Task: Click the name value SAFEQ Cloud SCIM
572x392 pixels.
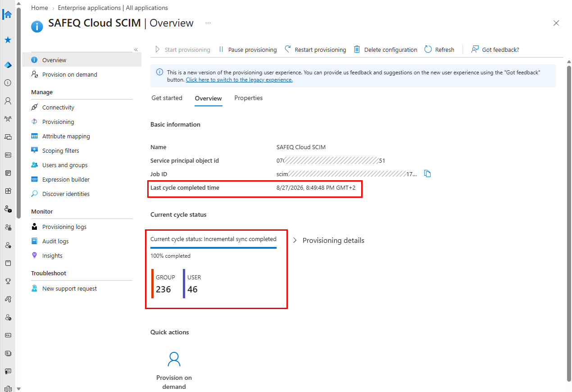Action: [x=301, y=147]
